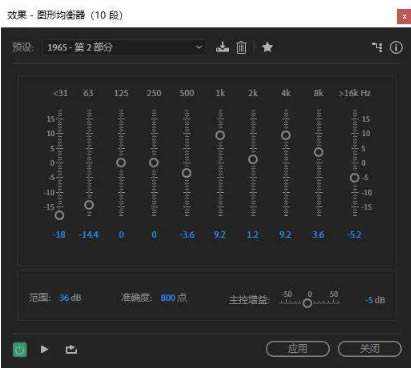Image resolution: width=411 pixels, height=368 pixels.
Task: Adjust the 2k band slider handle
Action: (253, 159)
